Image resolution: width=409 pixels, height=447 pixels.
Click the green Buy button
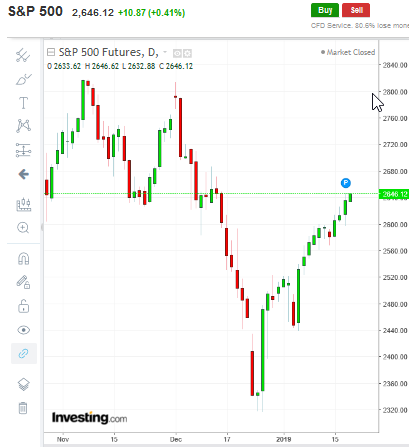325,10
